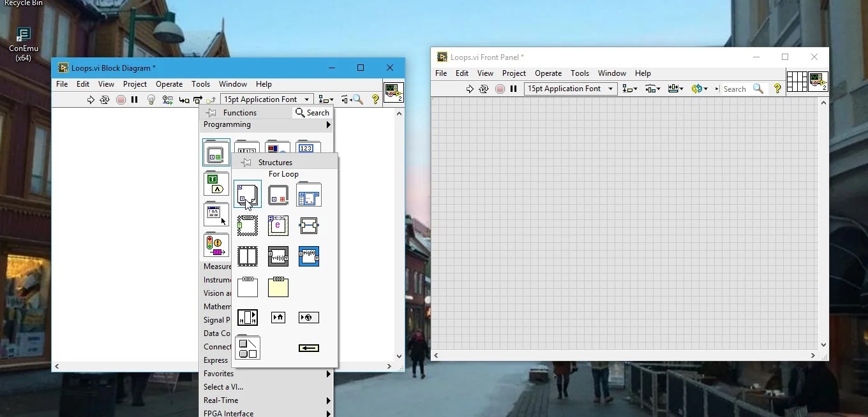Click Search button in Functions palette
This screenshot has width=868, height=417.
coord(312,113)
